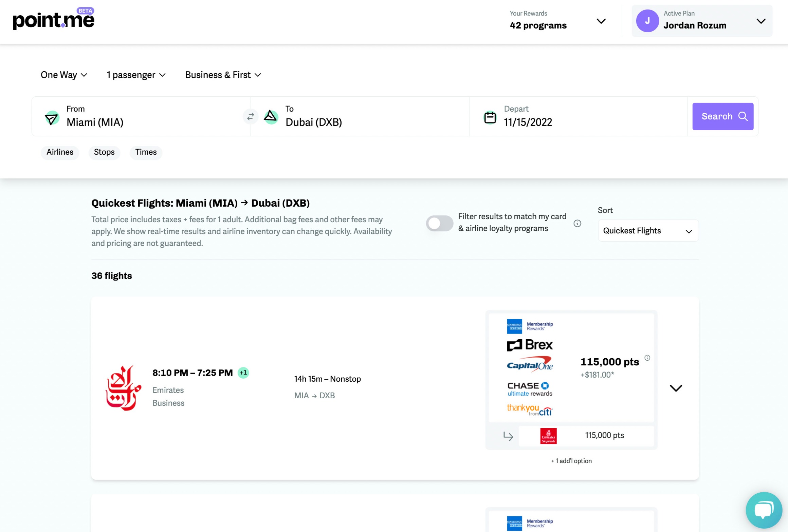This screenshot has height=532, width=788.
Task: Expand the Emirates flight details chevron
Action: click(676, 388)
